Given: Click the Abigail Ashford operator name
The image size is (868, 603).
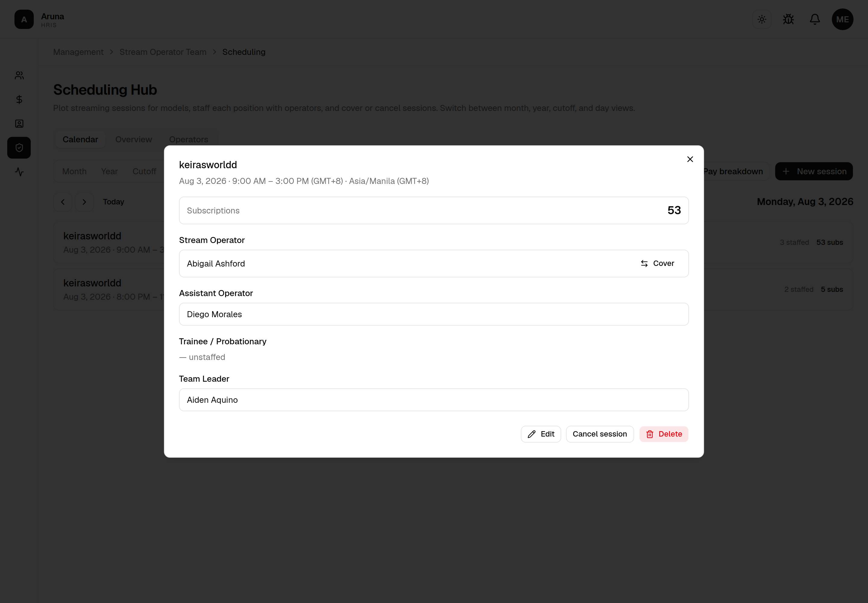Looking at the screenshot, I should pos(216,264).
